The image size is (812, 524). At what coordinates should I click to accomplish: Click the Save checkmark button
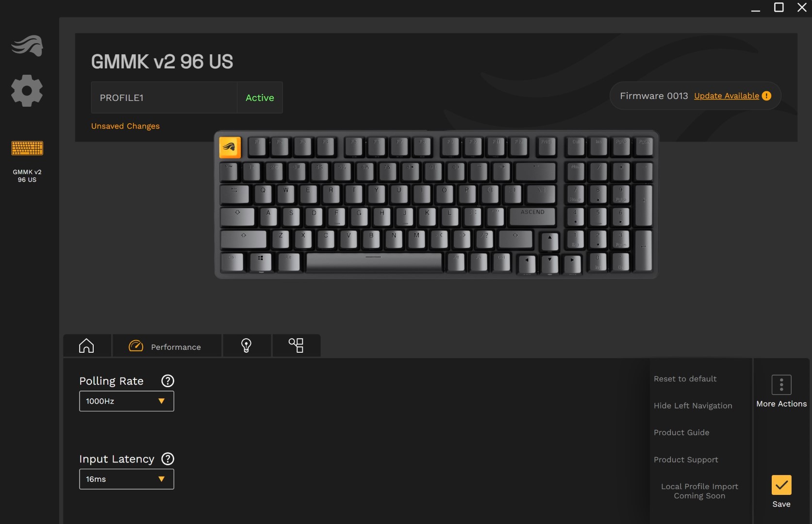click(x=781, y=485)
